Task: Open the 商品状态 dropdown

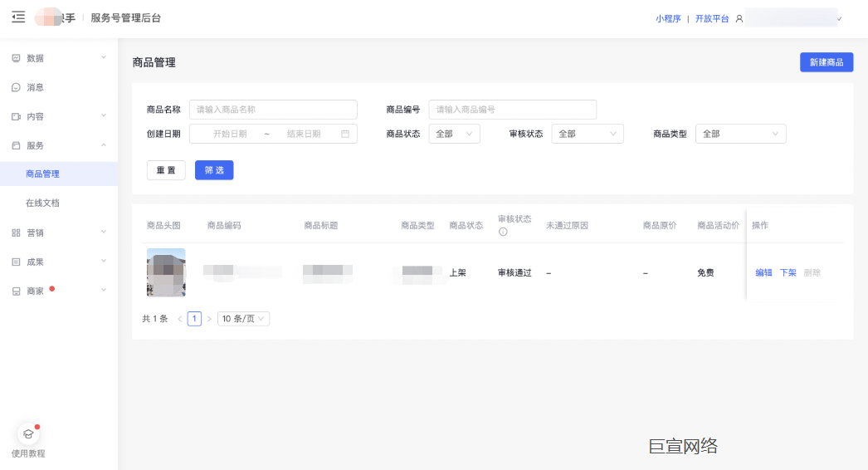Action: tap(454, 134)
